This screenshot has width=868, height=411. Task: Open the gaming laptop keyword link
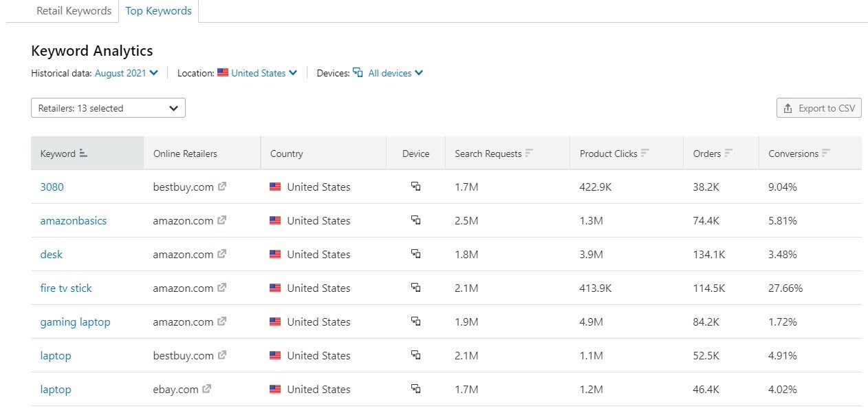pyautogui.click(x=75, y=322)
